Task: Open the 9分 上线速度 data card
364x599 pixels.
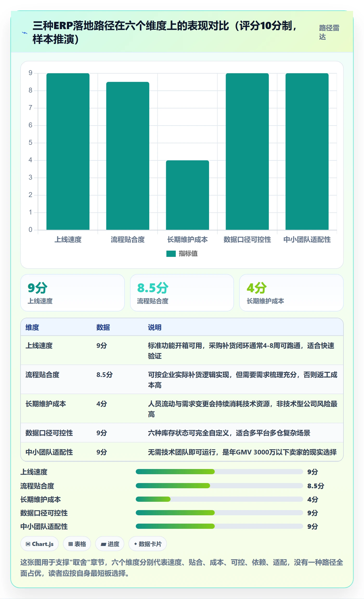Action: click(x=73, y=293)
